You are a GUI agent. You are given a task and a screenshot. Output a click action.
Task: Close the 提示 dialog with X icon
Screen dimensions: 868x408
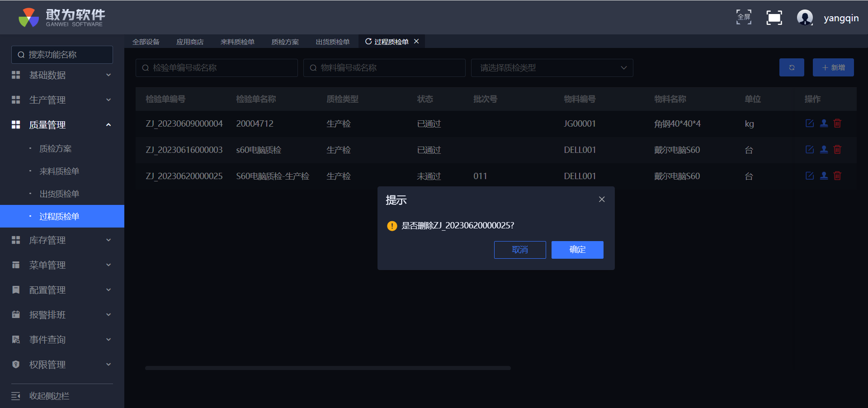pyautogui.click(x=602, y=199)
